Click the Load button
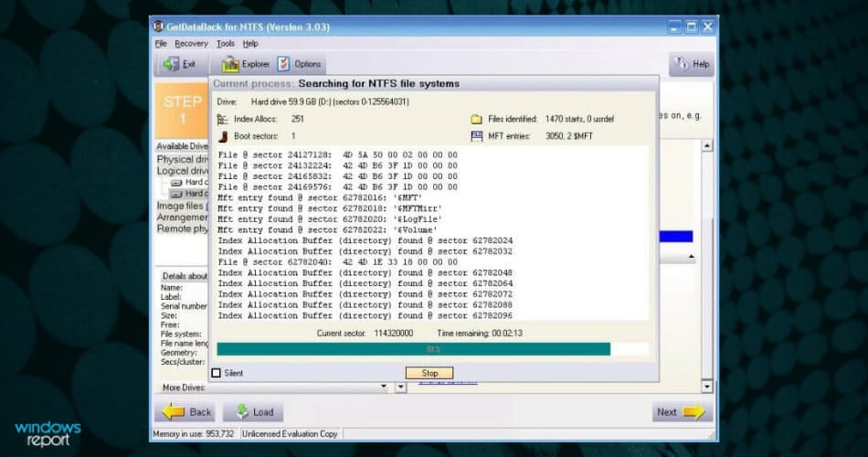The width and height of the screenshot is (868, 457). tap(253, 411)
